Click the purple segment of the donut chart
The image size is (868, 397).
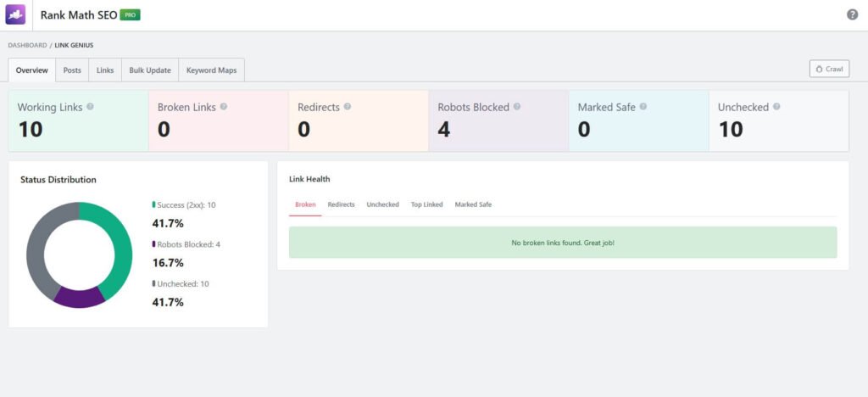coord(80,298)
